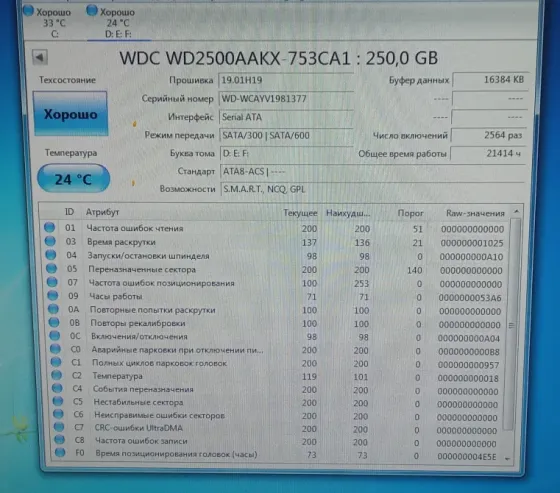Click status icon for attribute 09
The image size is (560, 493).
(x=53, y=295)
